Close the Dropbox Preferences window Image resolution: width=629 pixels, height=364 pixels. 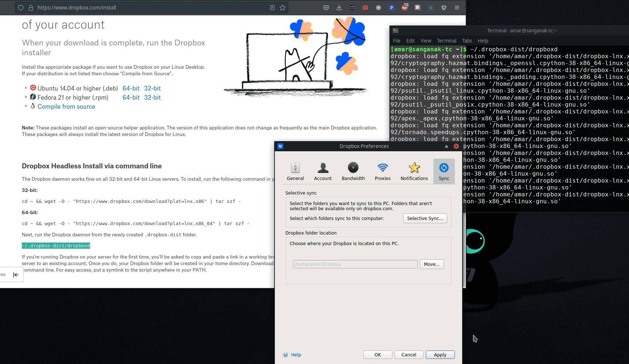click(x=456, y=146)
